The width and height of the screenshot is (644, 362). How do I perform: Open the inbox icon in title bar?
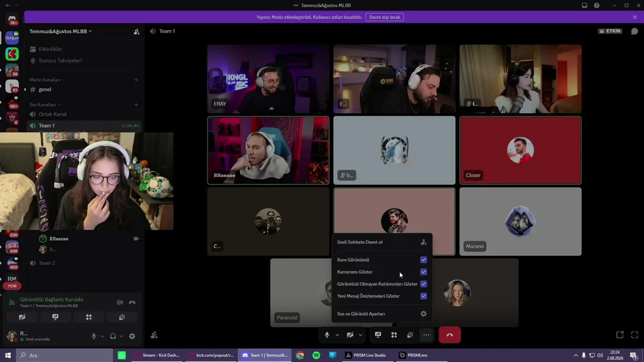[585, 6]
